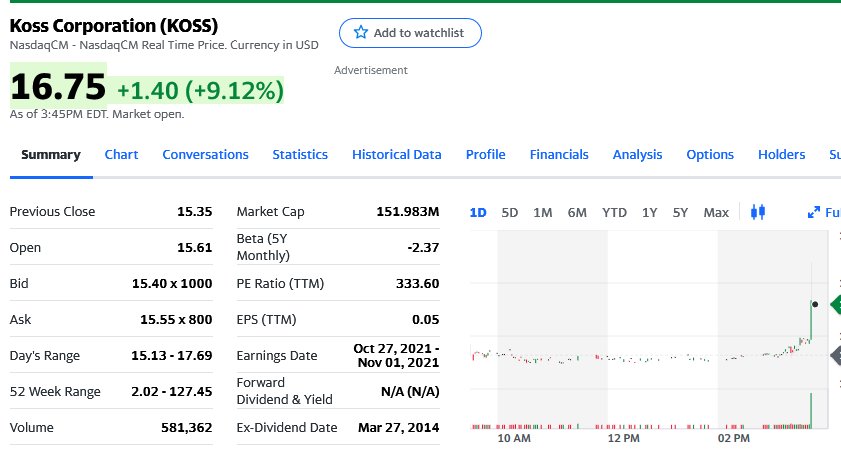Viewport: 841px width, 450px height.
Task: Click the Open value 15.61
Action: pos(195,247)
